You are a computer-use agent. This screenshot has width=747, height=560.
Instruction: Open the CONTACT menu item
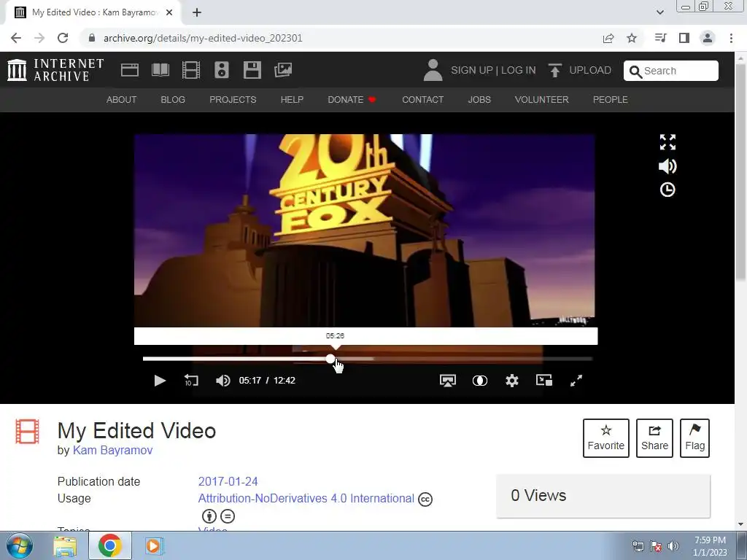pos(422,99)
